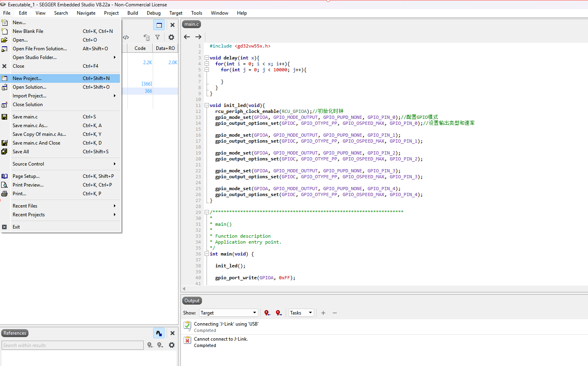Jump to next location in Output
Screen dimensions: 588x366
pyautogui.click(x=279, y=313)
